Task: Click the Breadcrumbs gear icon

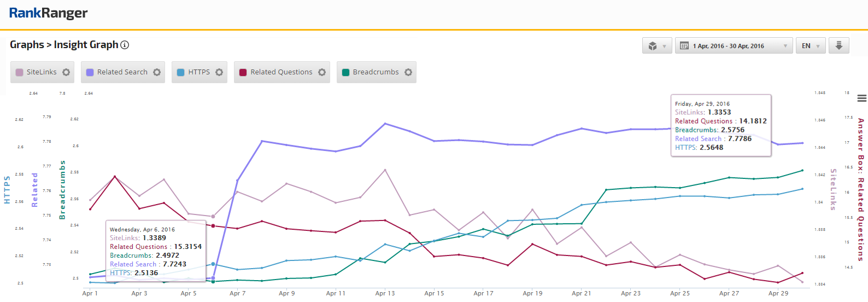Action: pos(408,72)
